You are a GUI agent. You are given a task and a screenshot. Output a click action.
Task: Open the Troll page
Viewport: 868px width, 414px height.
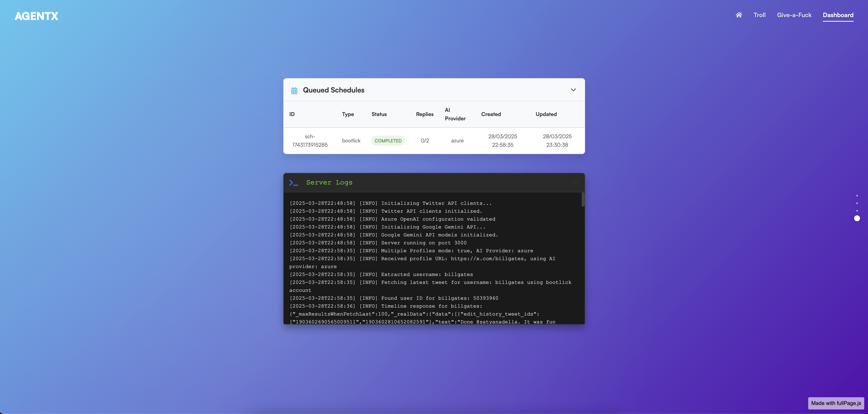(760, 15)
